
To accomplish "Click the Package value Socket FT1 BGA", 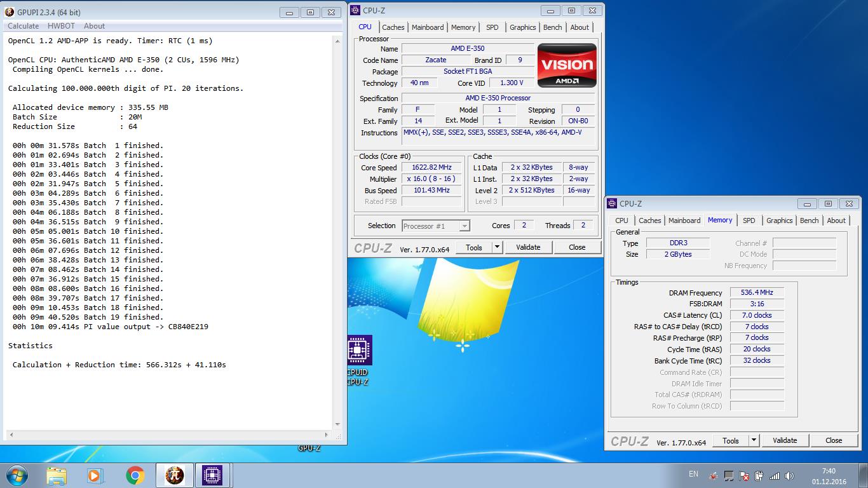I will [468, 71].
